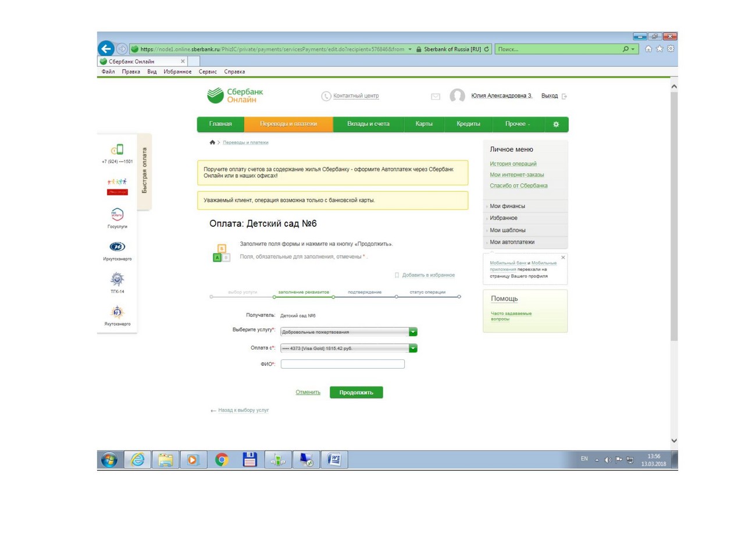This screenshot has height=535, width=756.
Task: Open Google Chrome from taskbar
Action: coord(222,459)
